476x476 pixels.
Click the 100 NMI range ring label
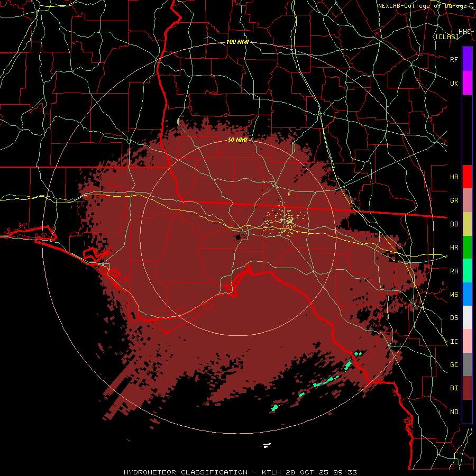(x=237, y=42)
